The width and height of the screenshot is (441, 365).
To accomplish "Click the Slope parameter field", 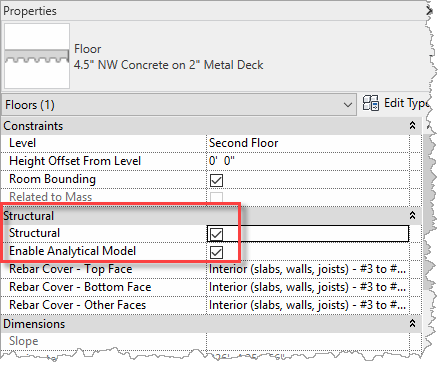I will click(x=307, y=341).
